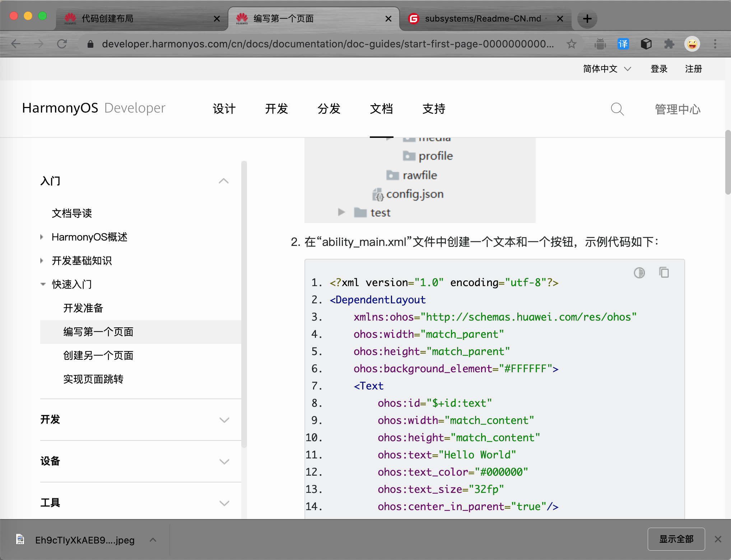
Task: Click the DependentLayout line of code
Action: 378,300
